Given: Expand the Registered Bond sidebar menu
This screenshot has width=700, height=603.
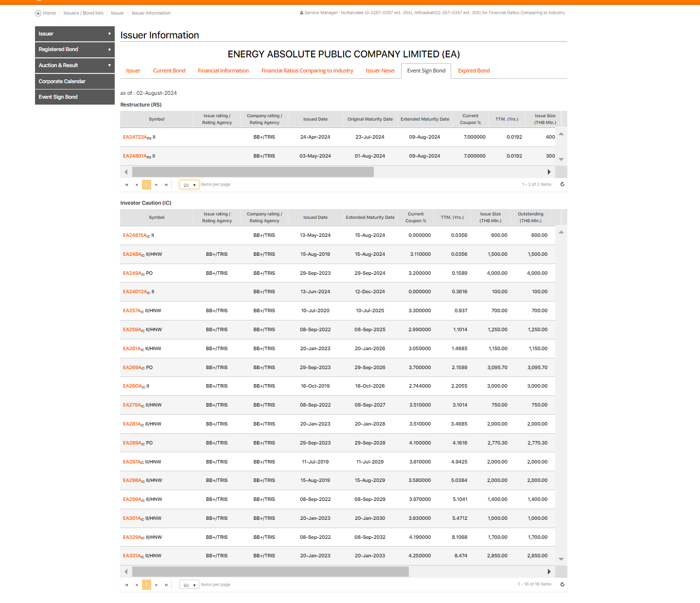Looking at the screenshot, I should [75, 50].
